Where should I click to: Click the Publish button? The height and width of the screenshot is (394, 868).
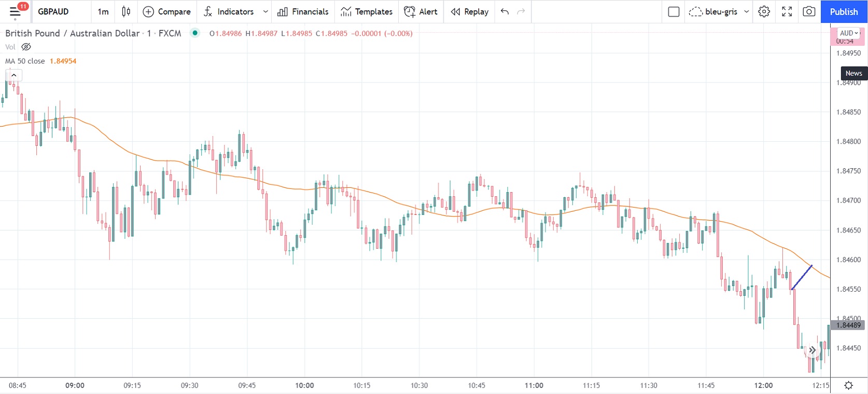coord(844,11)
